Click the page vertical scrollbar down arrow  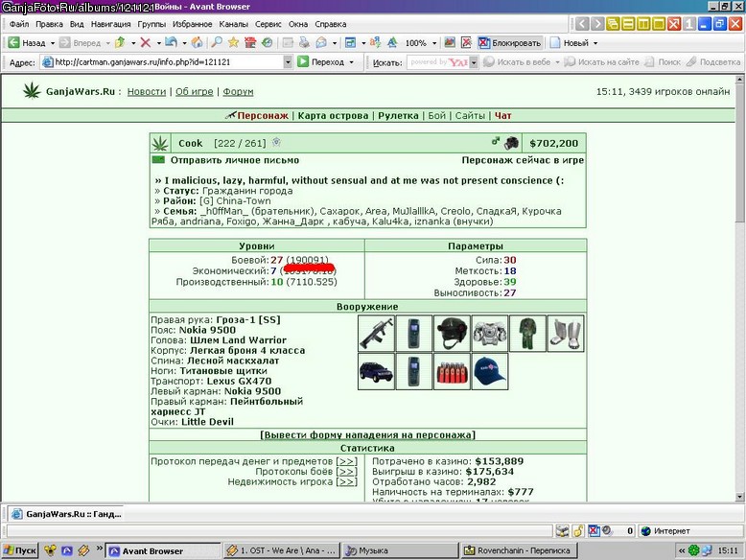(x=740, y=497)
